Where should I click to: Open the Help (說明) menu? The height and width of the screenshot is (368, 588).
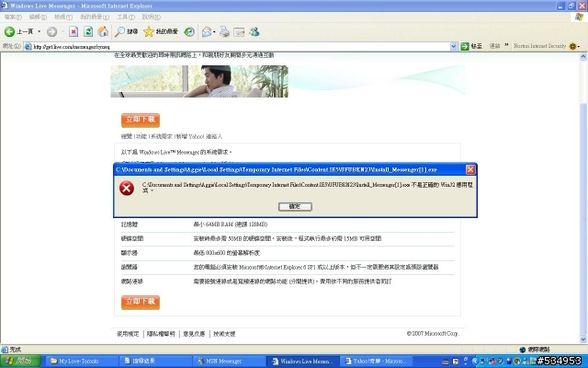coord(151,17)
